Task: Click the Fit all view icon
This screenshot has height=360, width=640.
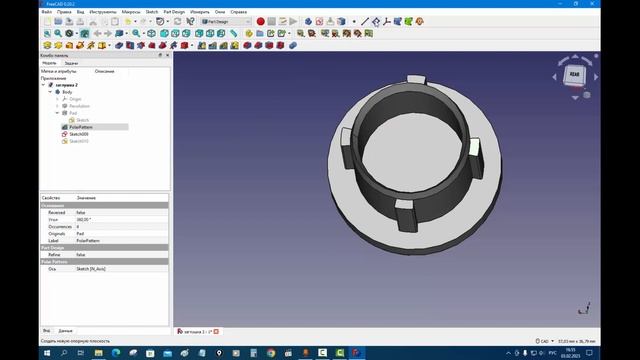Action: point(47,33)
